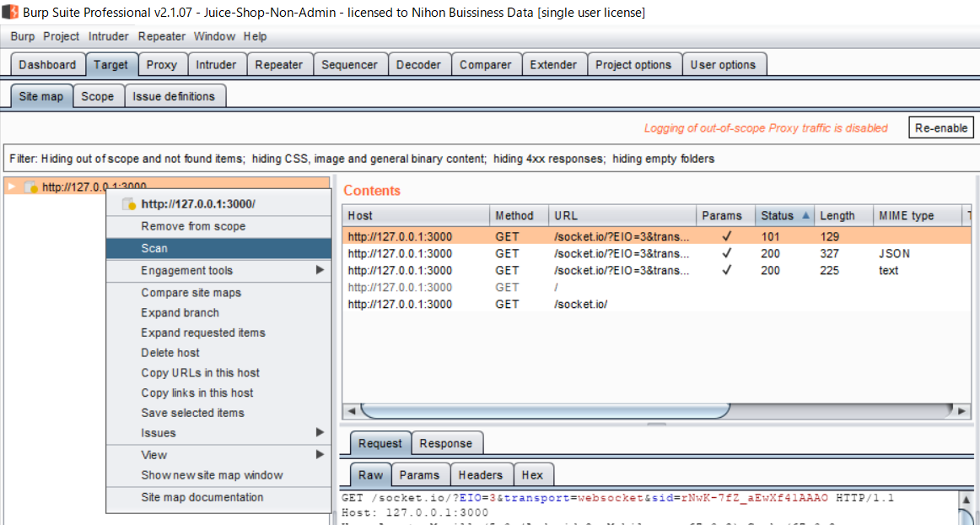Screen dimensions: 980x525
Task: Click the host folder icon for 127.0.0.1:3000 in tree
Action: click(31, 187)
